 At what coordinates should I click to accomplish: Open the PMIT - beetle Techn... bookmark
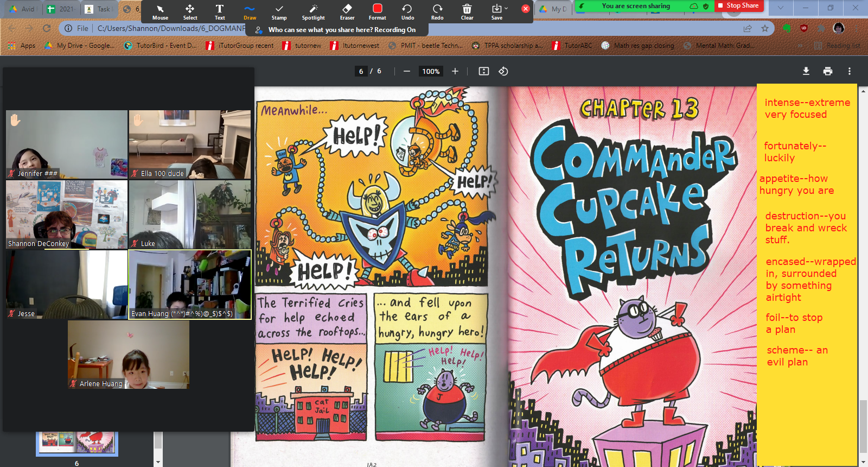click(426, 46)
